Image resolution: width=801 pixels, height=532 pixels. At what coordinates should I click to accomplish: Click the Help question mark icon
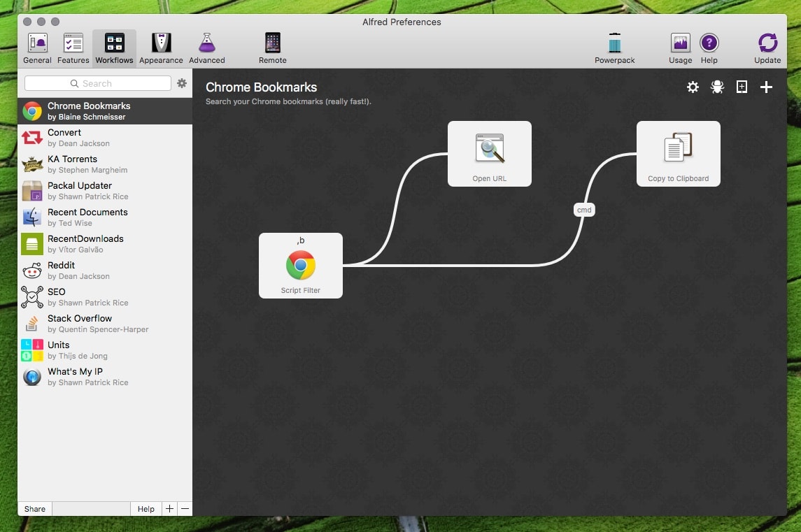709,43
